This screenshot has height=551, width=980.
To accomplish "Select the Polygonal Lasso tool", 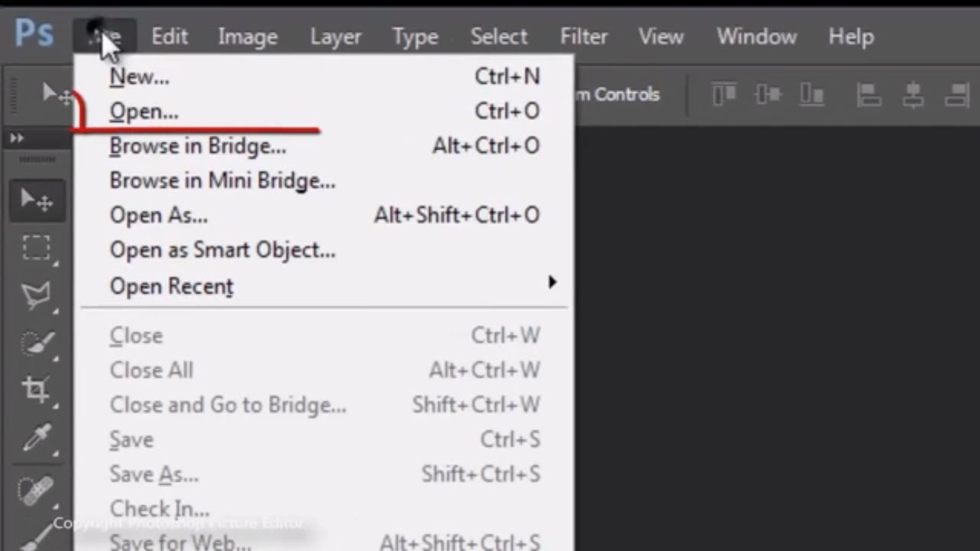I will 36,295.
